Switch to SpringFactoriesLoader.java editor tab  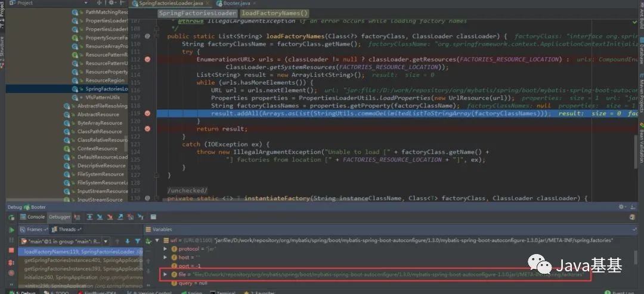pos(171,4)
